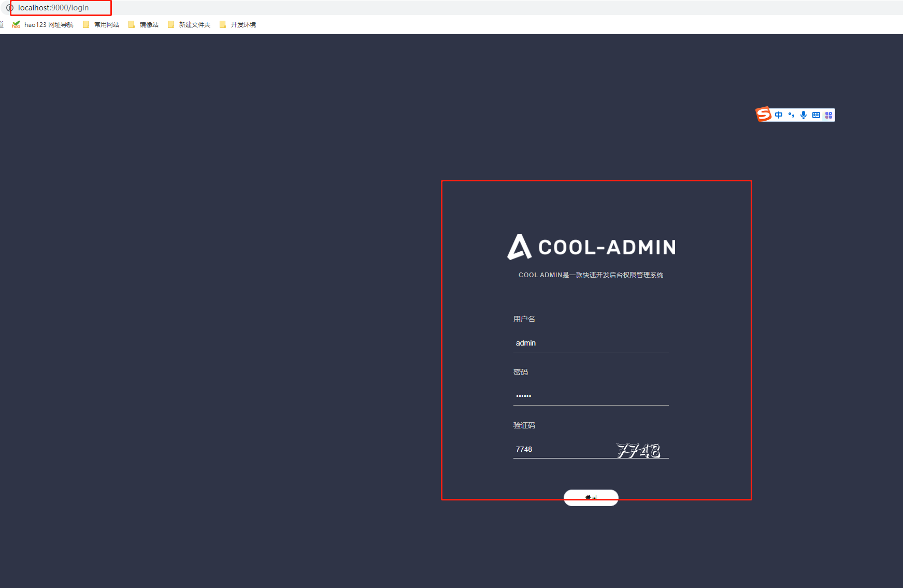Start voice input with the microphone icon
This screenshot has height=588, width=903.
click(804, 115)
